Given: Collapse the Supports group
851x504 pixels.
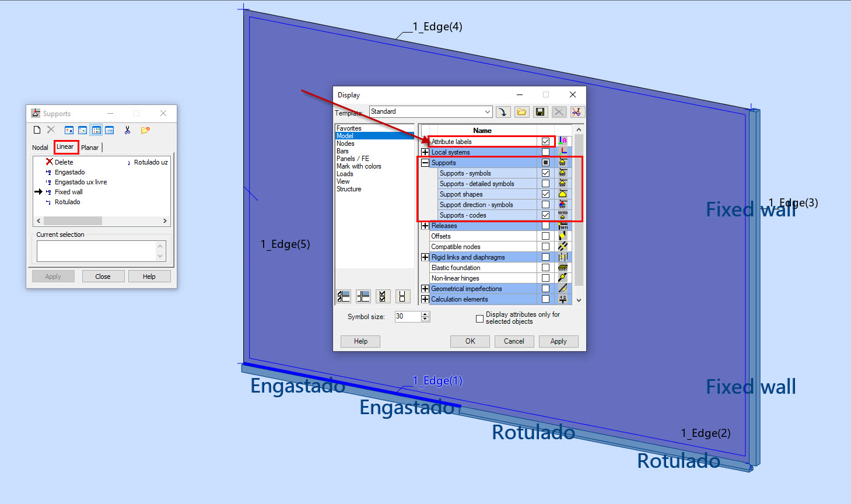Looking at the screenshot, I should point(425,162).
